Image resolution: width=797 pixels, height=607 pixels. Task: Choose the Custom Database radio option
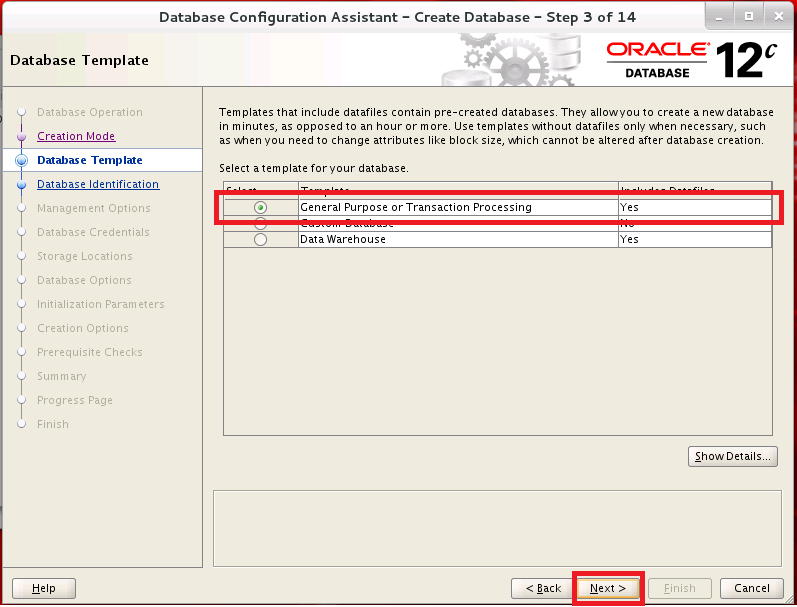point(261,224)
